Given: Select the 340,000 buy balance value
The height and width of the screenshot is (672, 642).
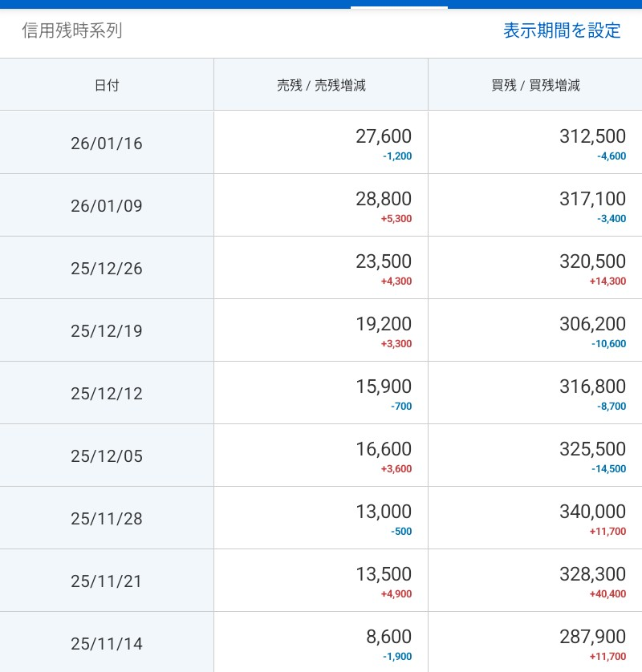Looking at the screenshot, I should pyautogui.click(x=592, y=512).
